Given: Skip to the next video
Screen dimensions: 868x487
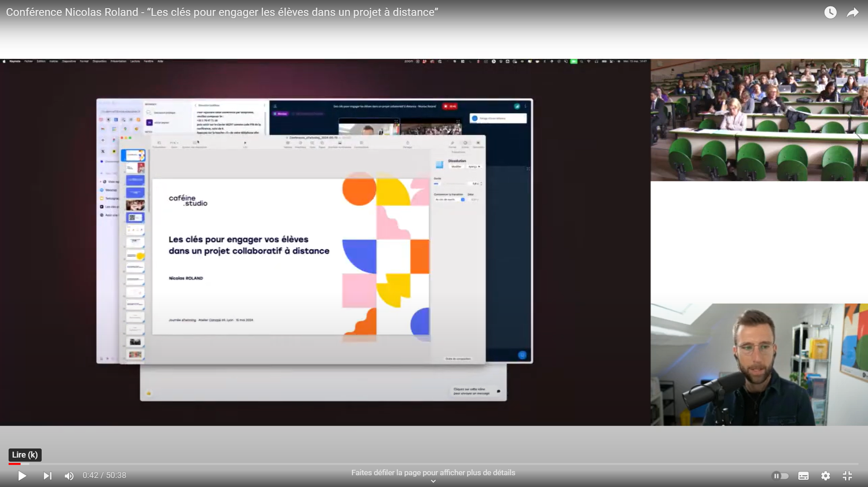Looking at the screenshot, I should click(47, 476).
